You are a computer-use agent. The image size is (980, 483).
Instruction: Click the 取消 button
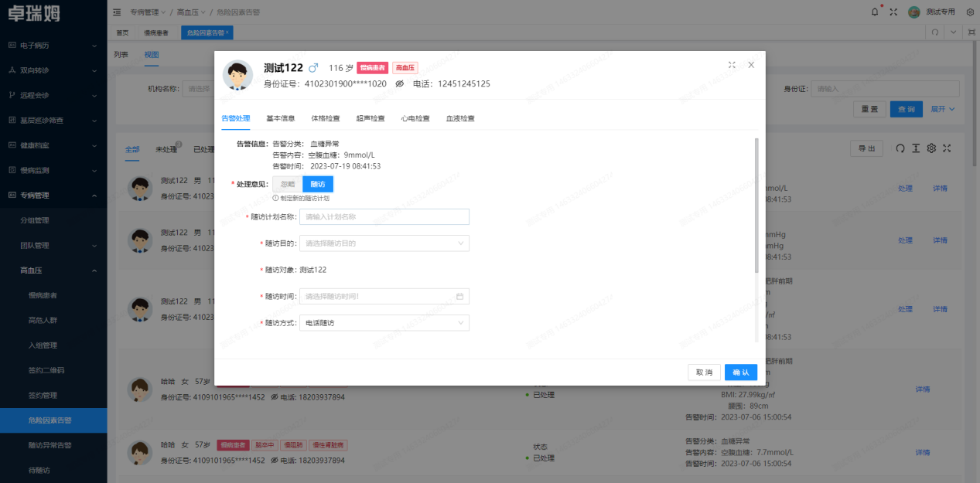(704, 372)
